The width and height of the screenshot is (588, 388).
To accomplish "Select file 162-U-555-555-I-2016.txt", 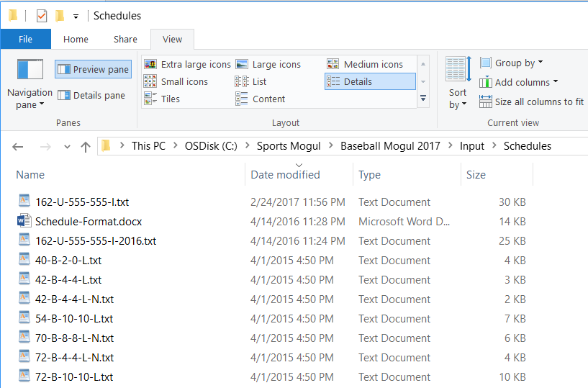I will 96,241.
